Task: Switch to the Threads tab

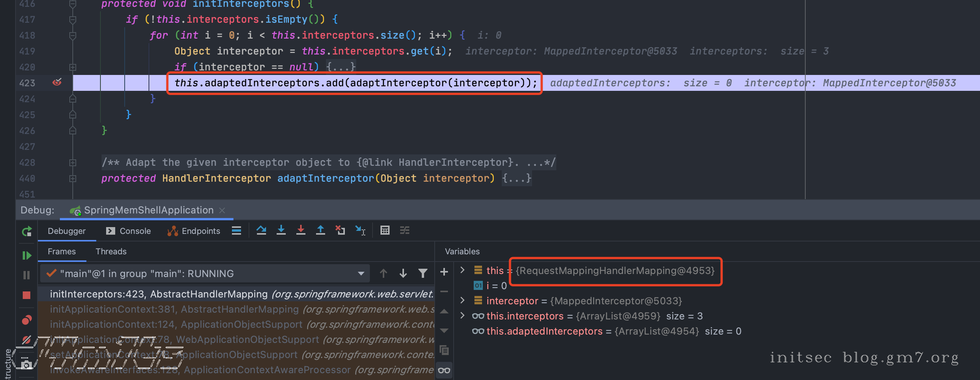Action: point(111,252)
